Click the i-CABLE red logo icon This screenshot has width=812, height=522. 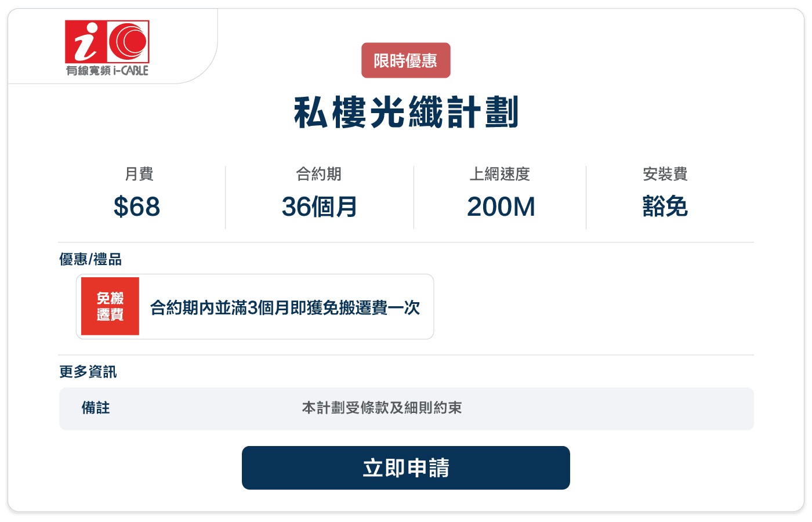click(x=107, y=41)
